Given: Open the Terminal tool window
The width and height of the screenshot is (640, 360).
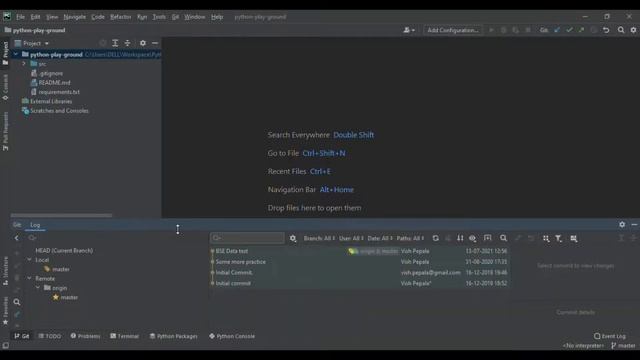Looking at the screenshot, I should [124, 336].
